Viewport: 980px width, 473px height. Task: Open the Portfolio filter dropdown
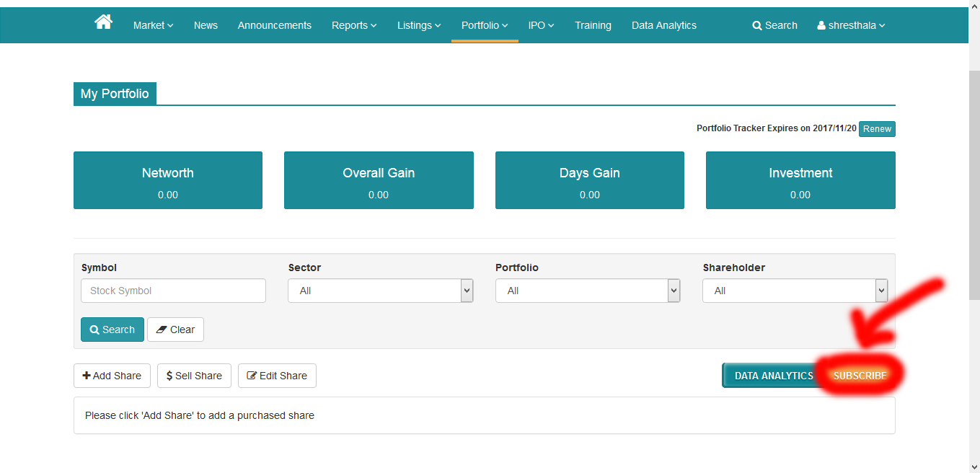click(587, 291)
